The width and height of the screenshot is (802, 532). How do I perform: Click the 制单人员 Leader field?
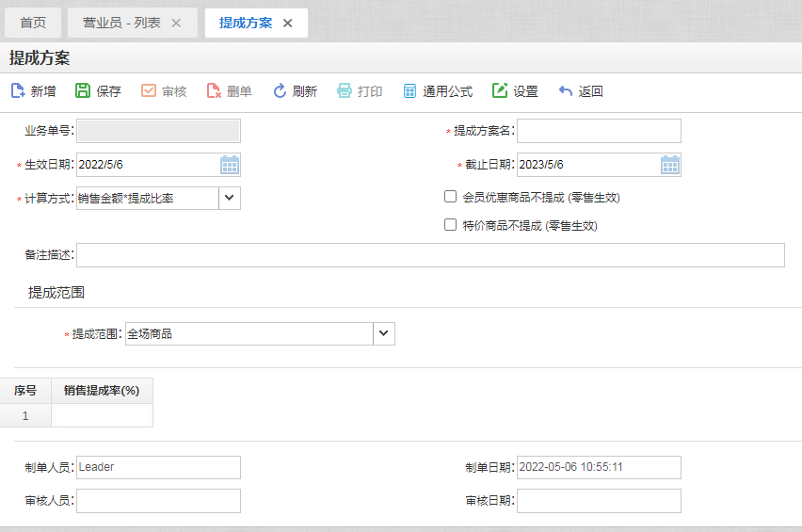(158, 467)
